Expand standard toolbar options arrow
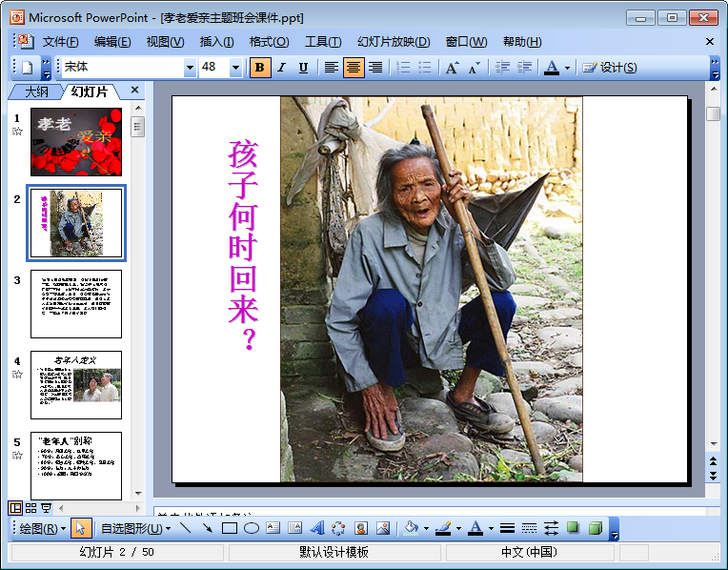Viewport: 728px width, 570px height. click(x=46, y=68)
